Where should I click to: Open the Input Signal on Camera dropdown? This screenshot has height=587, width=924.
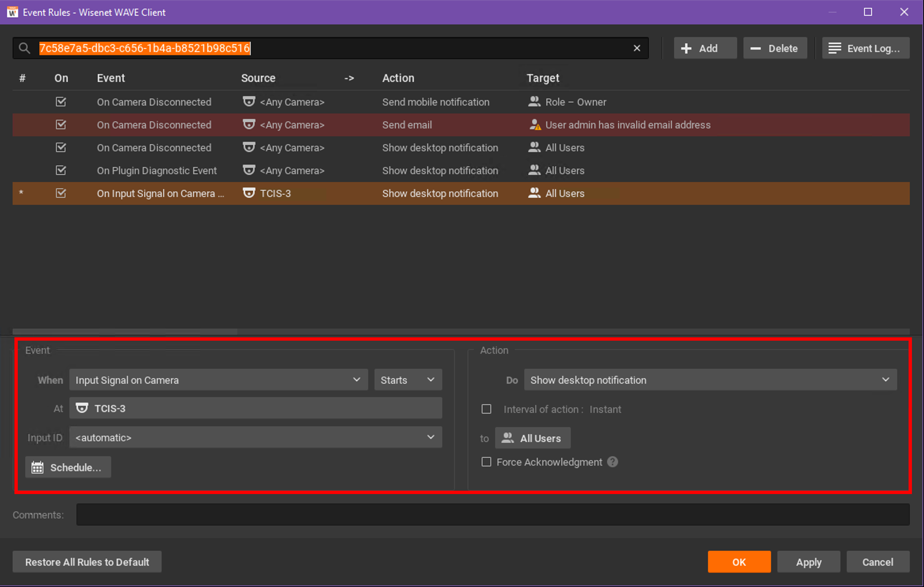(218, 380)
